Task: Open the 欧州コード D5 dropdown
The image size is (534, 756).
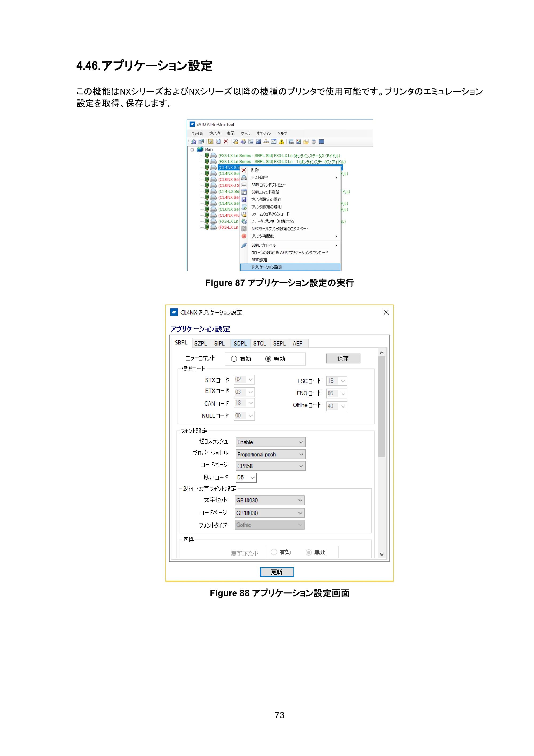Action: 246,478
